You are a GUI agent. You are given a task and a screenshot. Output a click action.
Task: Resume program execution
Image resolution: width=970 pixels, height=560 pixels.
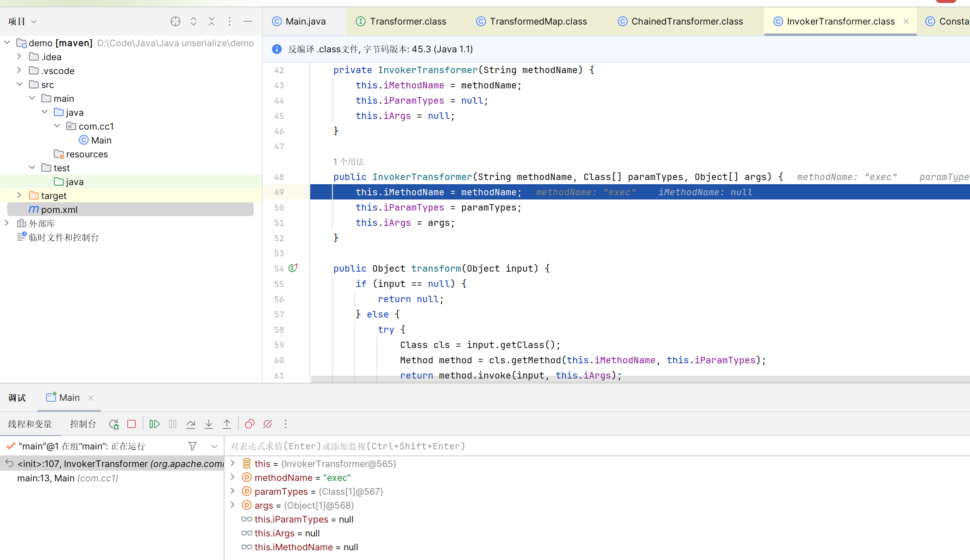(155, 424)
